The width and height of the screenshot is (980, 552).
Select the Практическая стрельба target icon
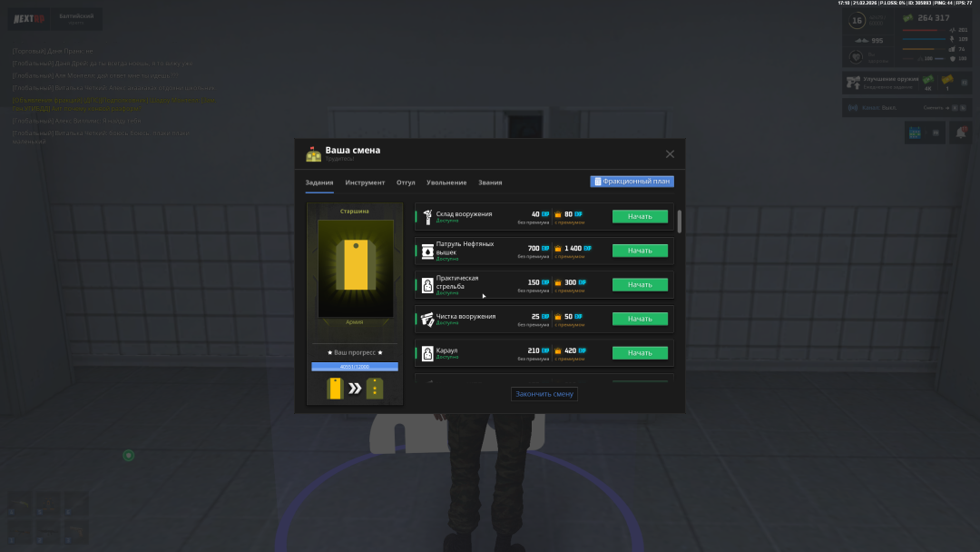coord(427,285)
